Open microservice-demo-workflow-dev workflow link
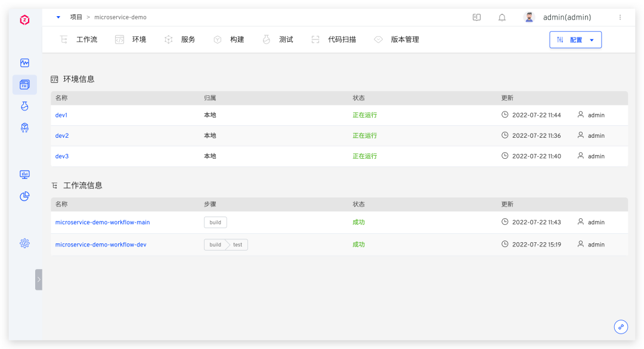This screenshot has width=644, height=349. (x=101, y=245)
